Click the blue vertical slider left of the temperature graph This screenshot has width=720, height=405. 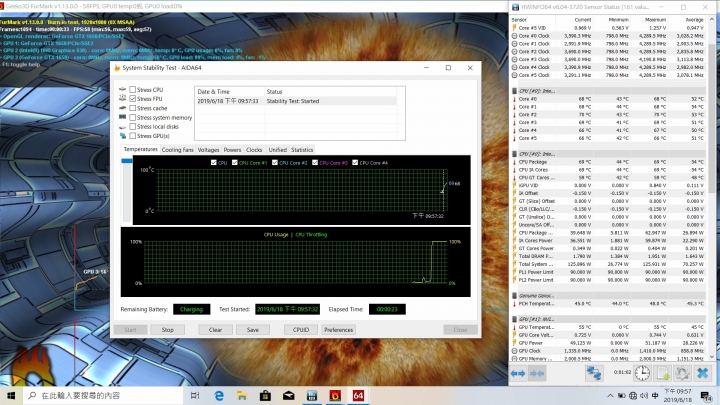tap(127, 161)
